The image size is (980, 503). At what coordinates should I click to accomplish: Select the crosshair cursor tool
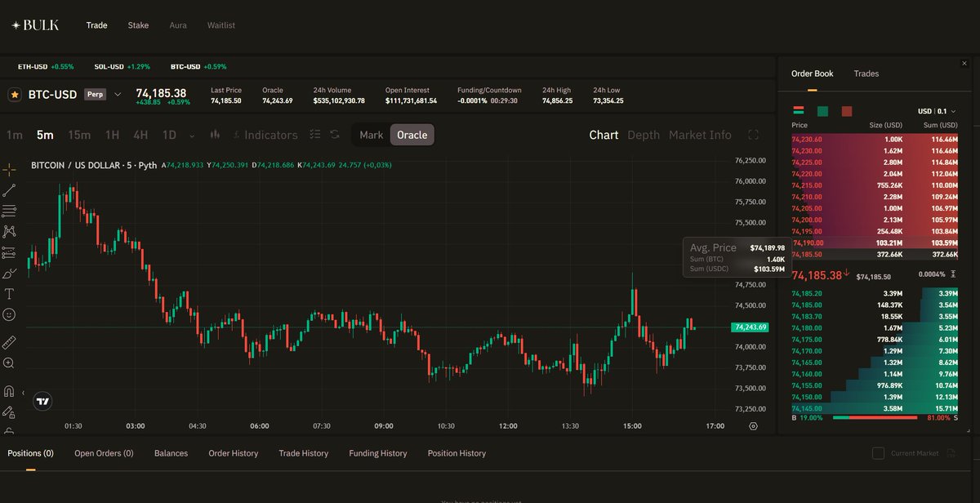tap(10, 169)
